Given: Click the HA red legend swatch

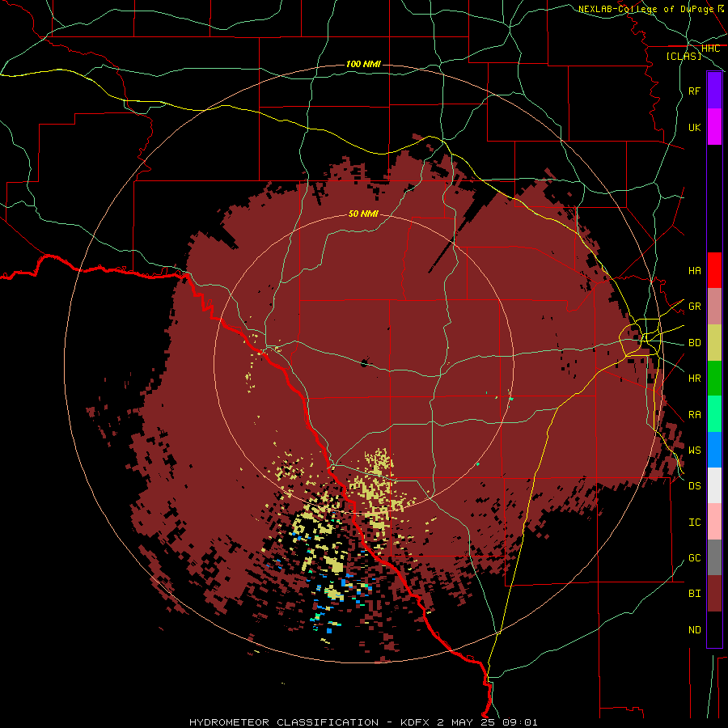Looking at the screenshot, I should 714,270.
